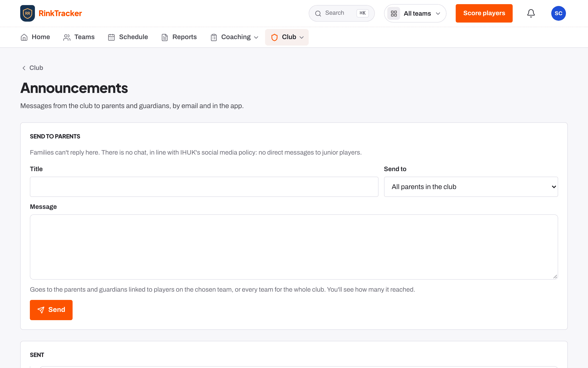The image size is (588, 368).
Task: Click the RinkTracker brand name
Action: [x=60, y=13]
